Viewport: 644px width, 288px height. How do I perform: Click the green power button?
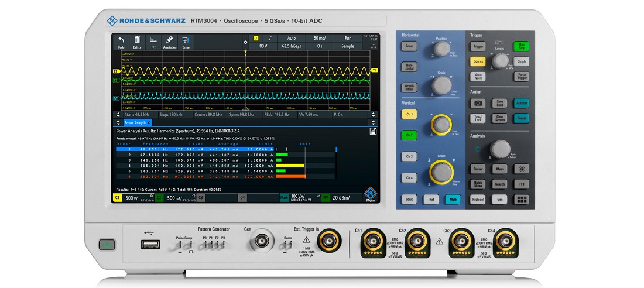107,245
